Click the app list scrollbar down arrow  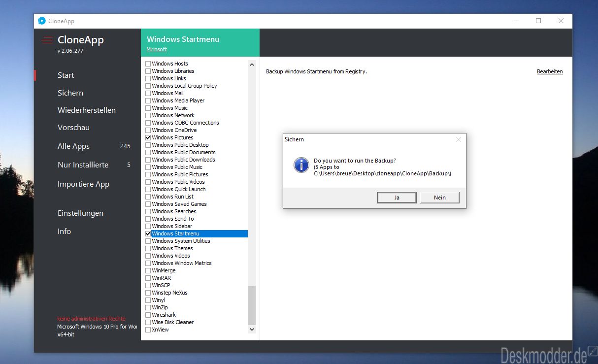[x=252, y=329]
